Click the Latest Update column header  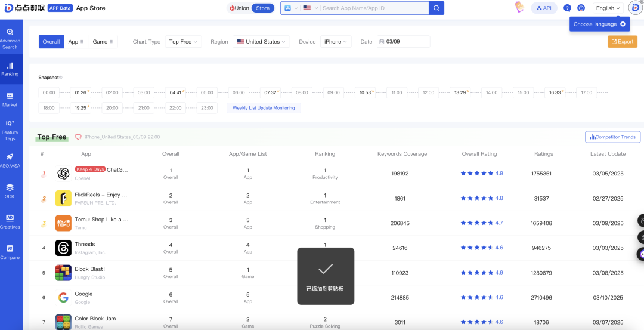(608, 154)
